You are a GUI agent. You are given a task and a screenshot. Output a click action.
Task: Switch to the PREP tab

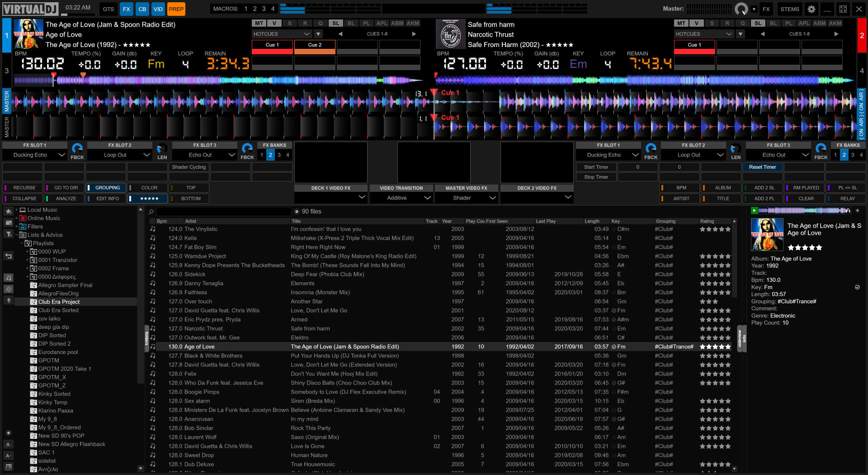pyautogui.click(x=176, y=9)
